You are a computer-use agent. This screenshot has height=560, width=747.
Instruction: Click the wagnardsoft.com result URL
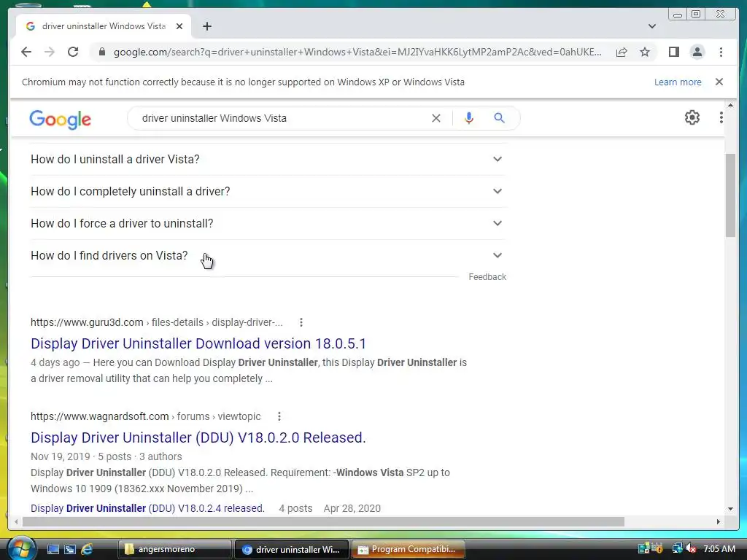tap(145, 416)
